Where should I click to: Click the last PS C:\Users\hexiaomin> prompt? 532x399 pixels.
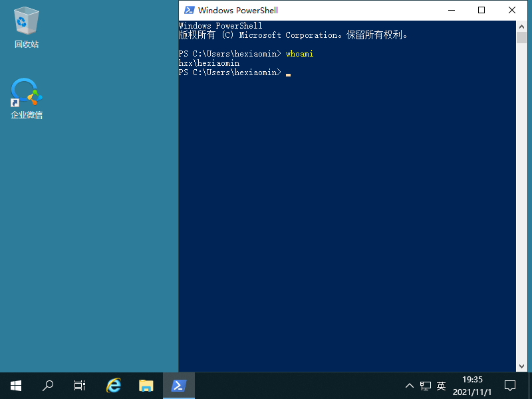230,72
